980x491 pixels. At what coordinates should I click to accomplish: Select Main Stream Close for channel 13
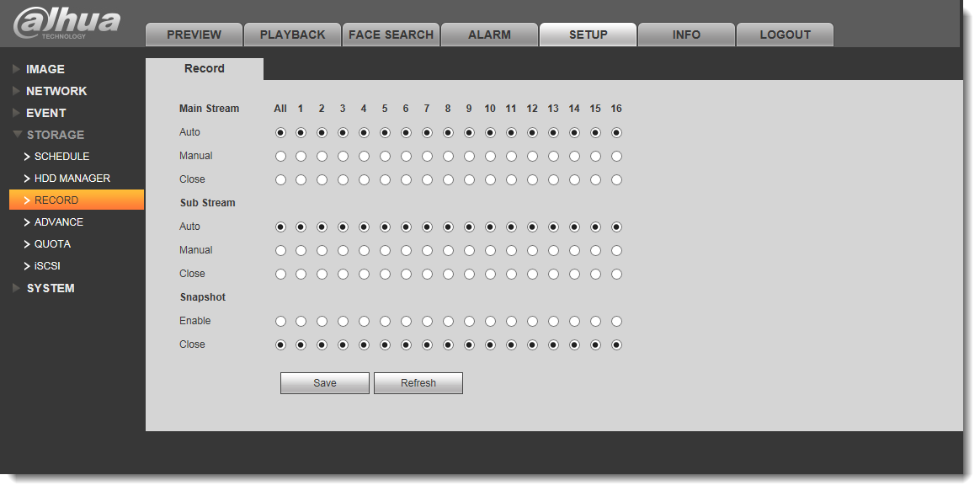553,180
